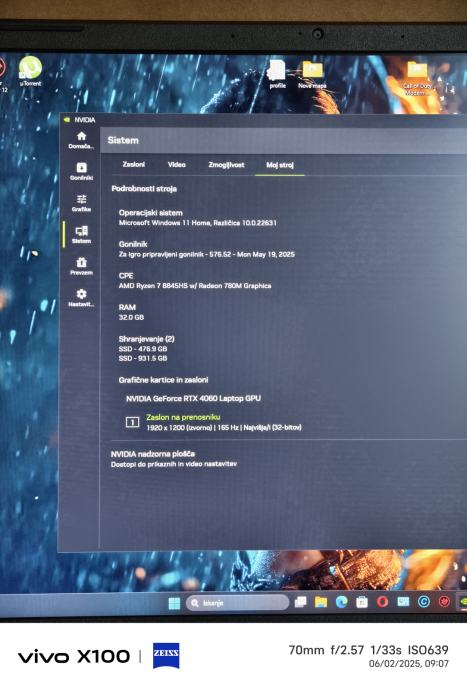Click the Shranjevanje (2) label

click(147, 339)
